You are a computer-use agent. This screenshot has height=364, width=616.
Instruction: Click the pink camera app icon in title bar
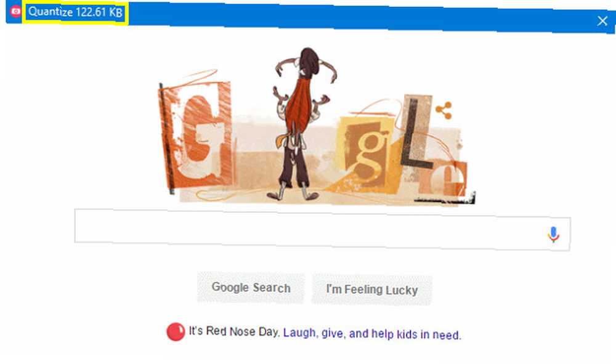point(16,11)
